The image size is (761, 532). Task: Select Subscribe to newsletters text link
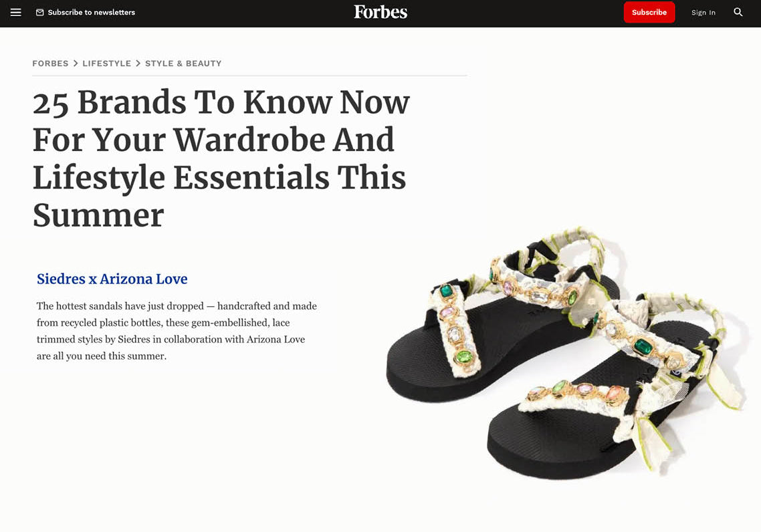tap(91, 13)
